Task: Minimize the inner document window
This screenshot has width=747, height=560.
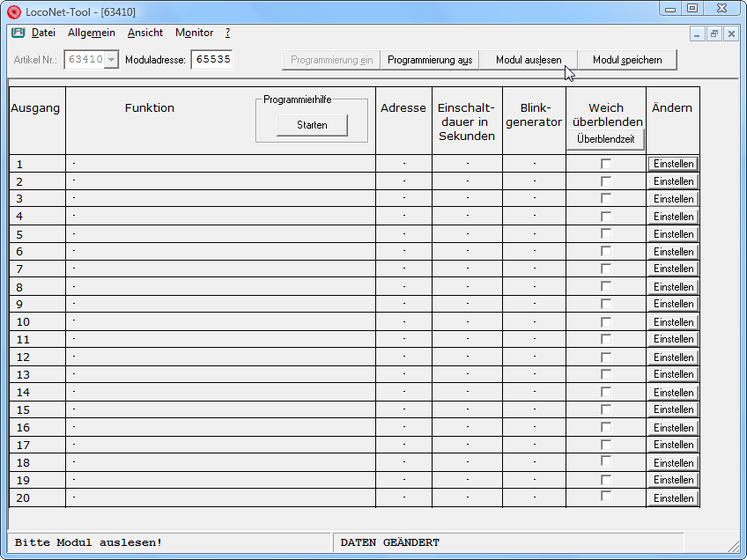Action: (697, 33)
